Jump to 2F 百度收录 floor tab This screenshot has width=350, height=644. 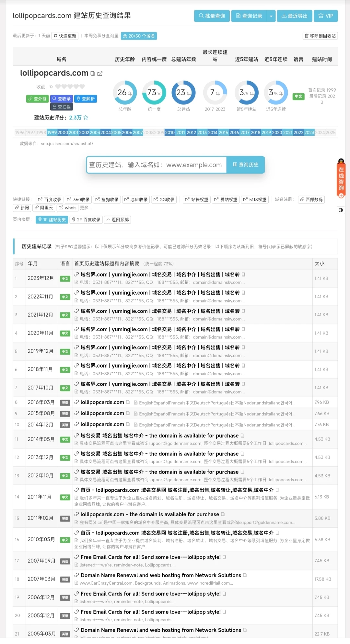tap(86, 220)
